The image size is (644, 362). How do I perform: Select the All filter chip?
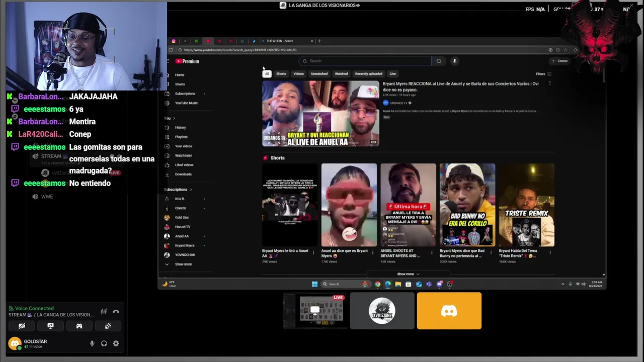[x=267, y=74]
